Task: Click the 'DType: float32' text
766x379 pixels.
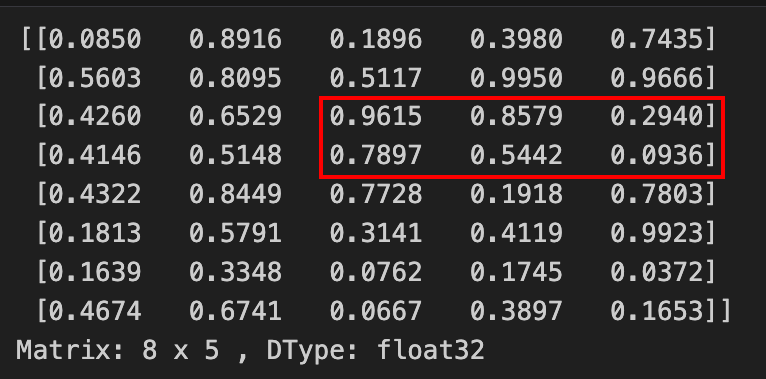Action: click(375, 351)
